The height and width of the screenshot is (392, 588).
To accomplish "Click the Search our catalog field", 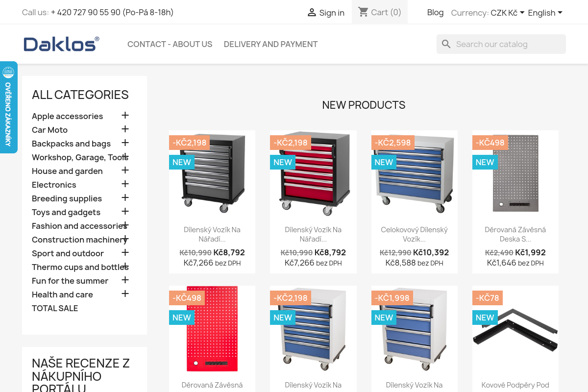I will (x=501, y=44).
